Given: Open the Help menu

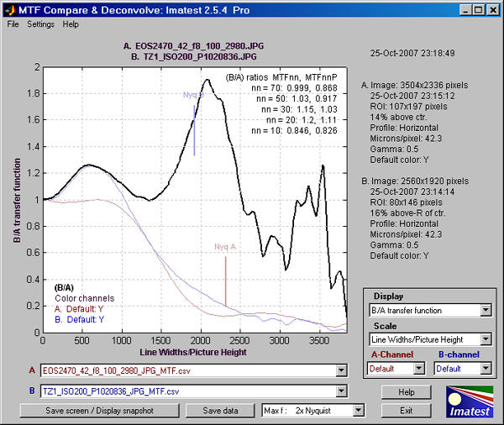Looking at the screenshot, I should click(71, 24).
